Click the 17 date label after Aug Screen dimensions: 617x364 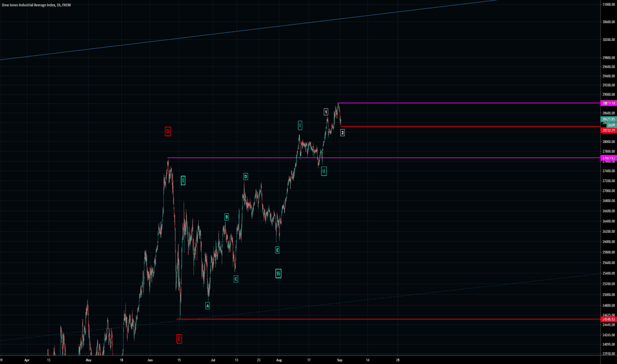click(x=309, y=360)
